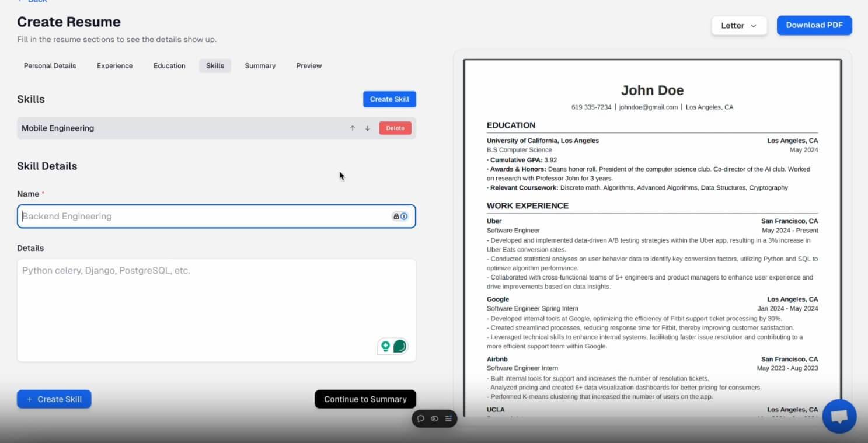Click the B.S Computer Science line in preview
Viewport: 868px width, 443px height.
tap(520, 150)
